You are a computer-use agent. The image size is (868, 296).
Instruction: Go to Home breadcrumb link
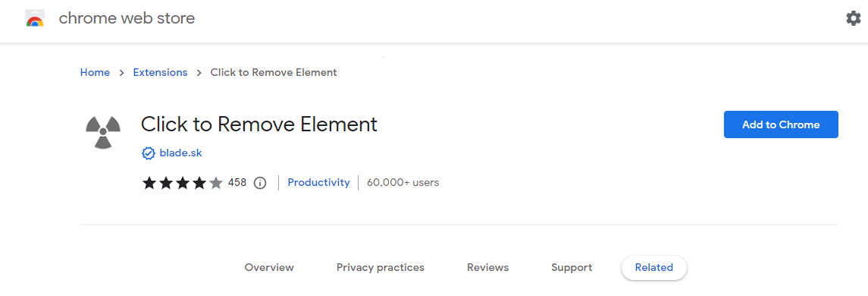click(96, 73)
